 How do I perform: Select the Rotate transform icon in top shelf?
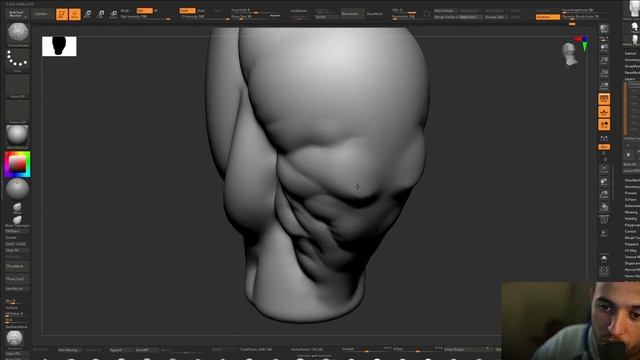click(x=114, y=14)
